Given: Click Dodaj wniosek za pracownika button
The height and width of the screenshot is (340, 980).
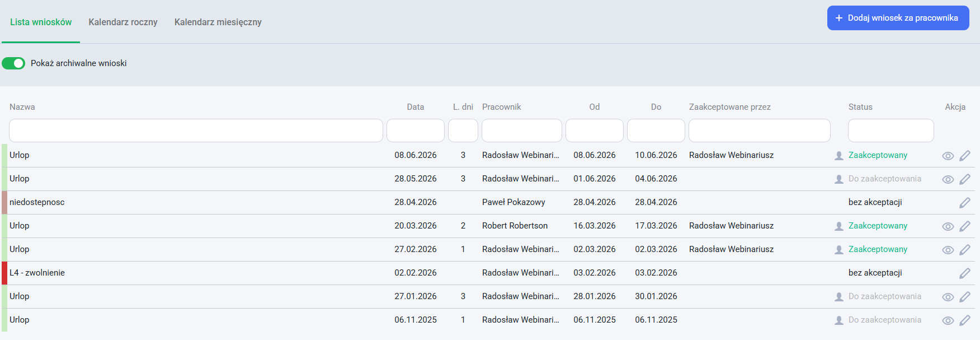Looking at the screenshot, I should pyautogui.click(x=898, y=18).
